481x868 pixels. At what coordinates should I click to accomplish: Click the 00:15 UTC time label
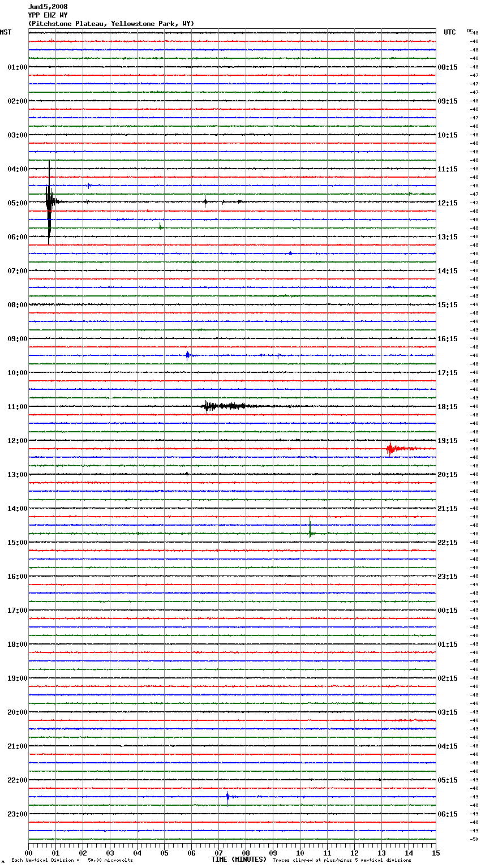coord(448,611)
